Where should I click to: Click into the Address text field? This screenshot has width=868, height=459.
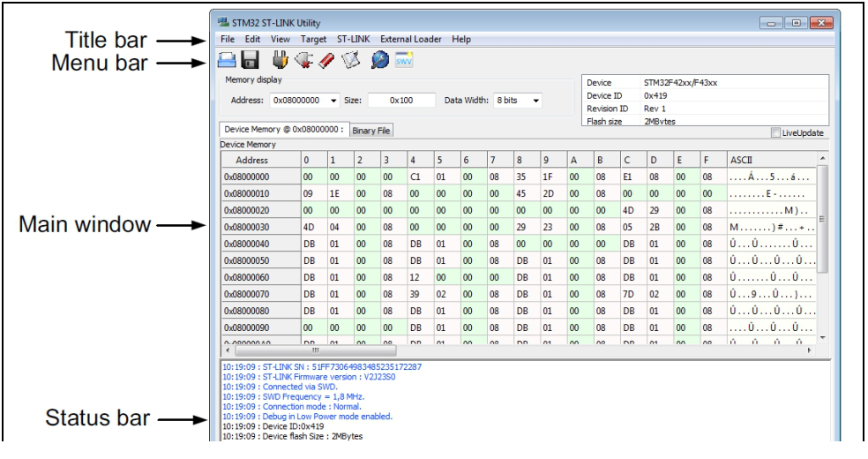(x=299, y=101)
